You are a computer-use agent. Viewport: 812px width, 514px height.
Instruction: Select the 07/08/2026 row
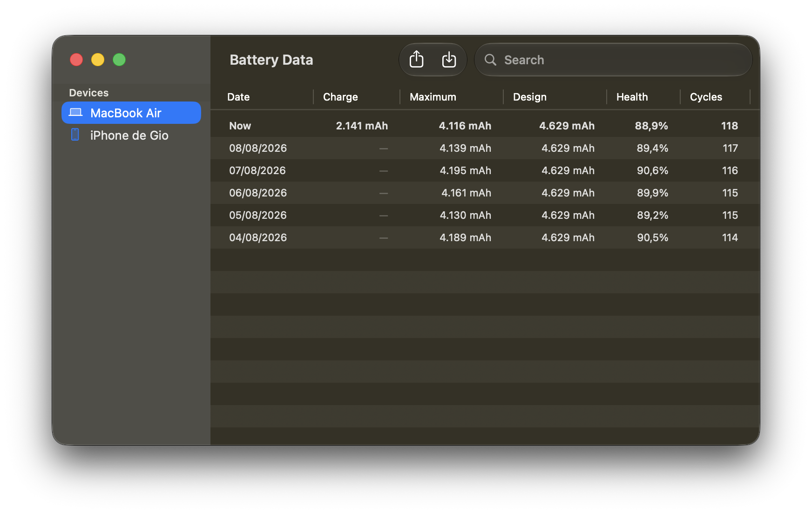[x=485, y=170]
